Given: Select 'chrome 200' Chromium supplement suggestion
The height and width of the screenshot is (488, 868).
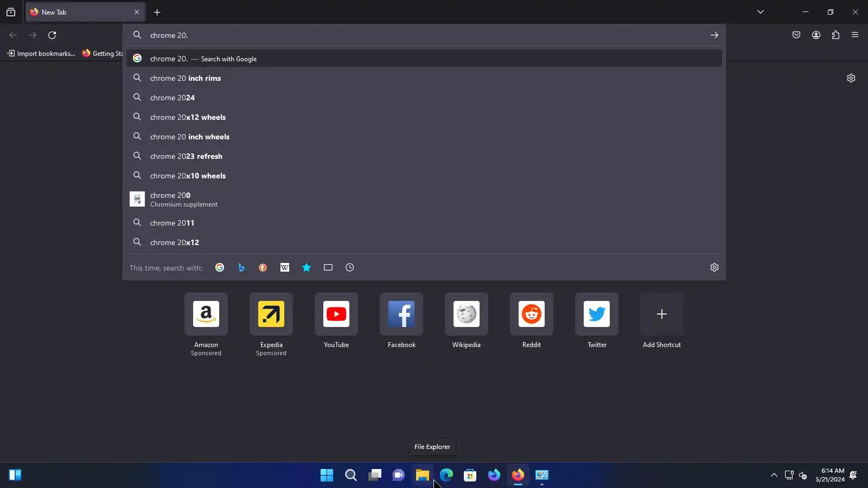Looking at the screenshot, I should point(424,200).
